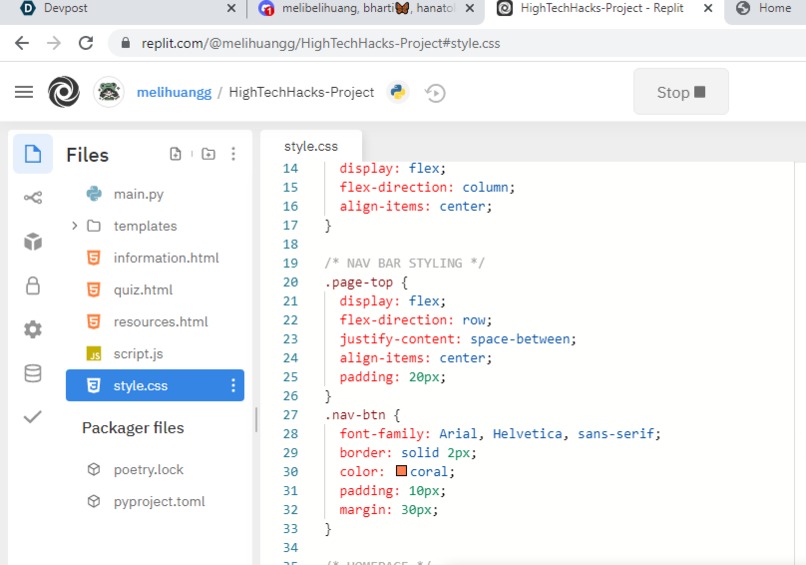
Task: Stop the running repl
Action: [x=681, y=92]
